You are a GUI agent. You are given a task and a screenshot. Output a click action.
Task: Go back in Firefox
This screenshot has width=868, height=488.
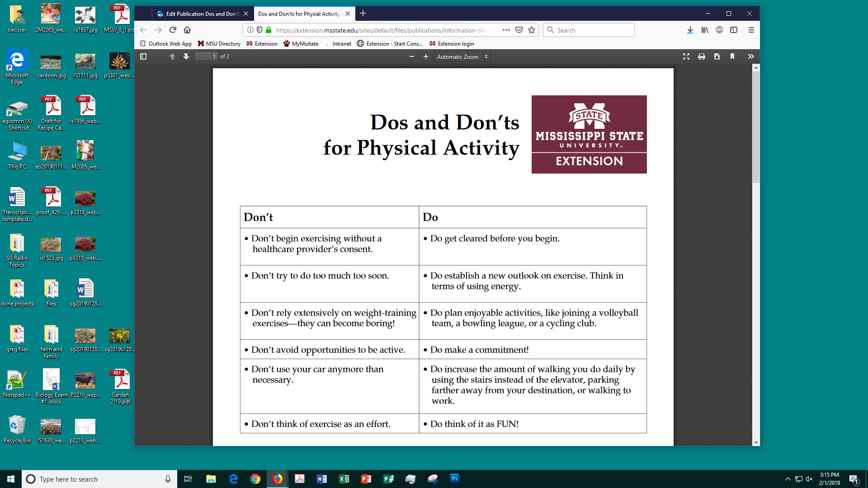coord(143,30)
